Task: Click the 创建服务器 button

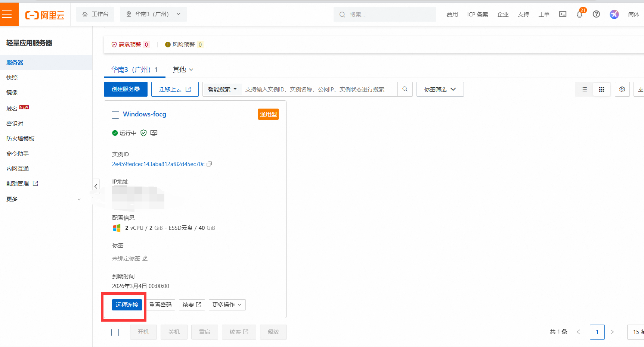Action: pyautogui.click(x=126, y=89)
